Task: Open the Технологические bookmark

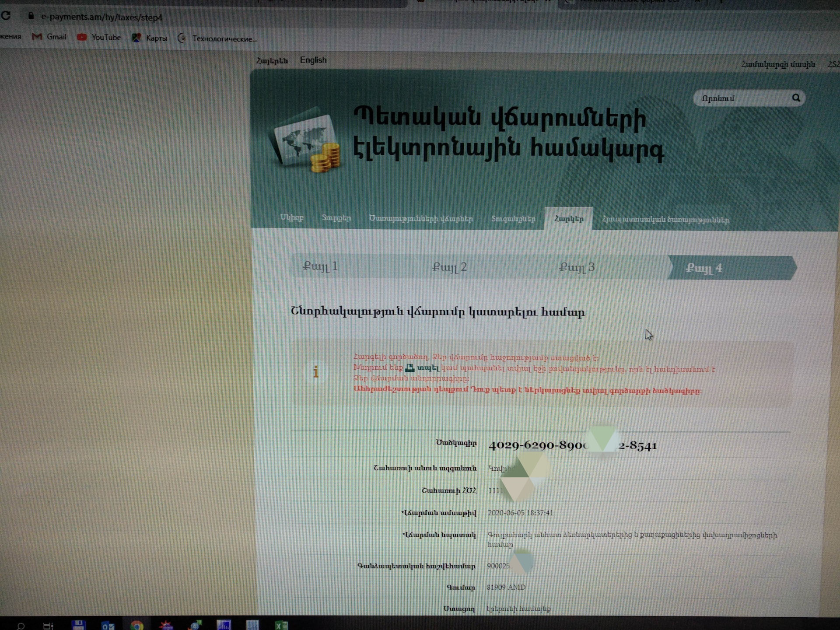Action: [x=218, y=39]
